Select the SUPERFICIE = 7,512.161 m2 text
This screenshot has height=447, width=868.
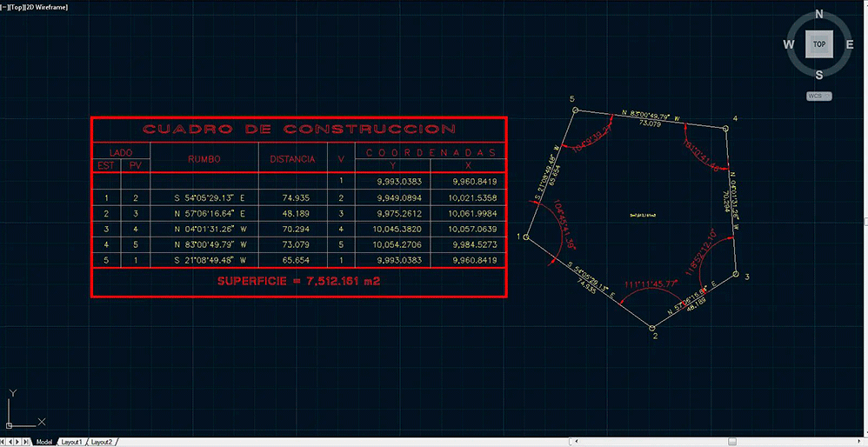coord(299,282)
